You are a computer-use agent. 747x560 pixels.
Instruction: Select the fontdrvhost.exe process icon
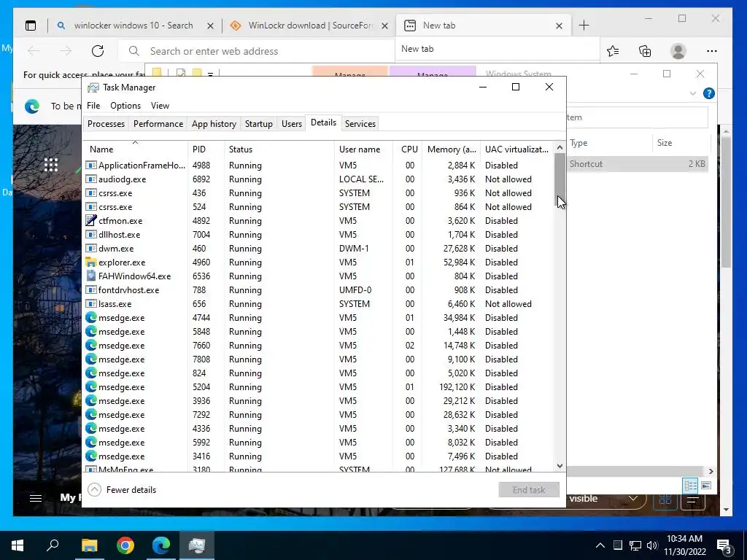click(x=90, y=289)
